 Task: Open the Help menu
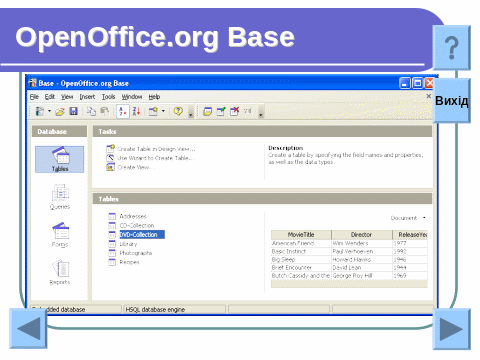(x=154, y=97)
